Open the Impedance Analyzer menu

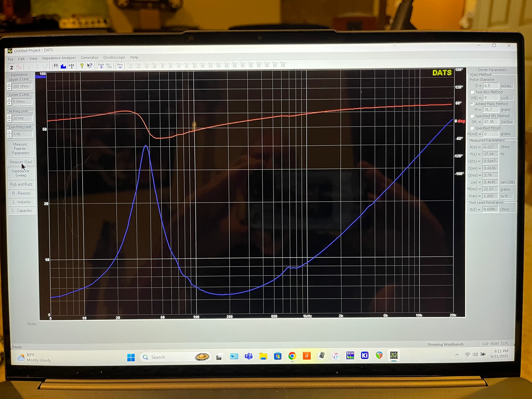(x=59, y=58)
